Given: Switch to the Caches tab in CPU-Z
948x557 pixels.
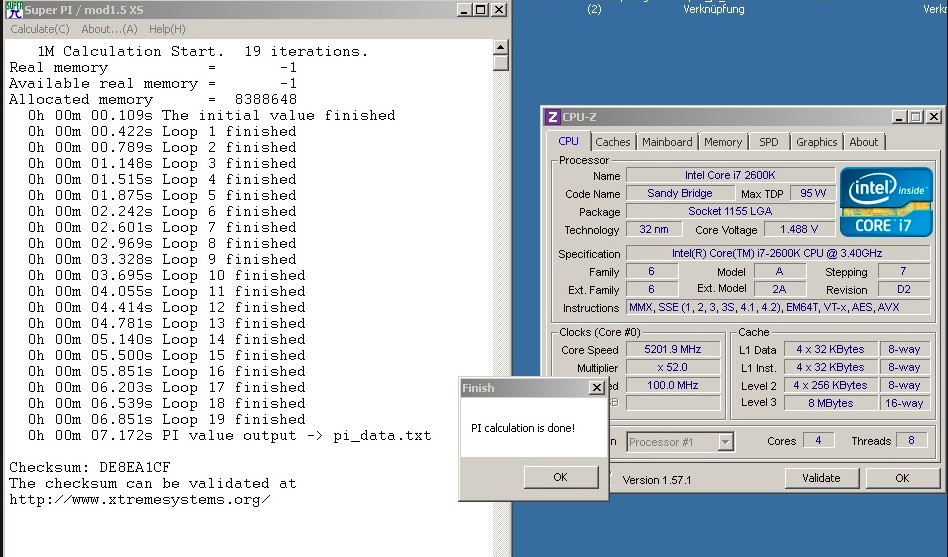Looking at the screenshot, I should tap(612, 142).
